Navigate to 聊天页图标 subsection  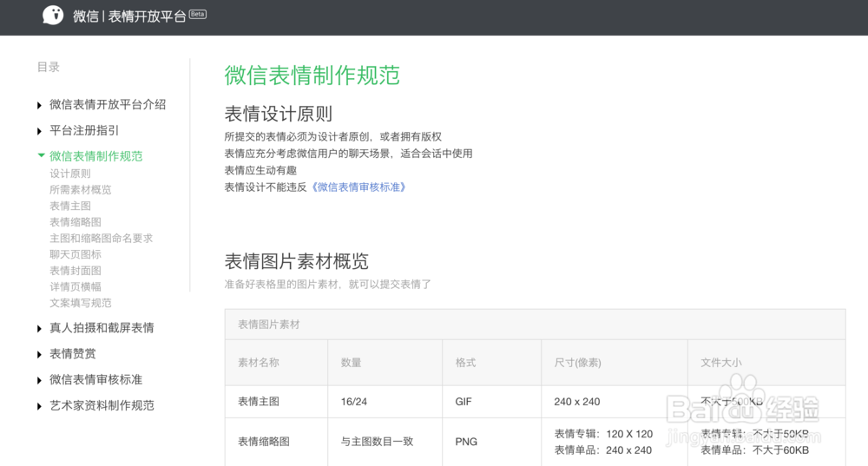(76, 254)
